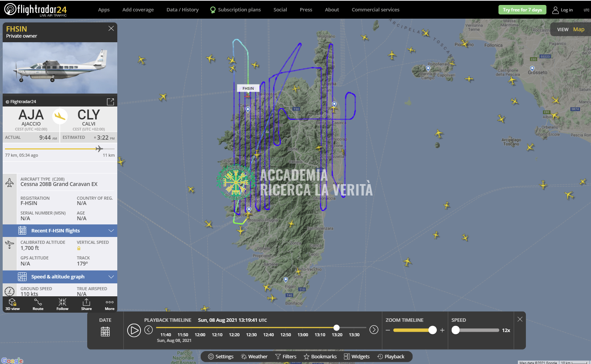Click the playback speed slider handle
Image resolution: width=591 pixels, height=364 pixels.
tap(455, 330)
